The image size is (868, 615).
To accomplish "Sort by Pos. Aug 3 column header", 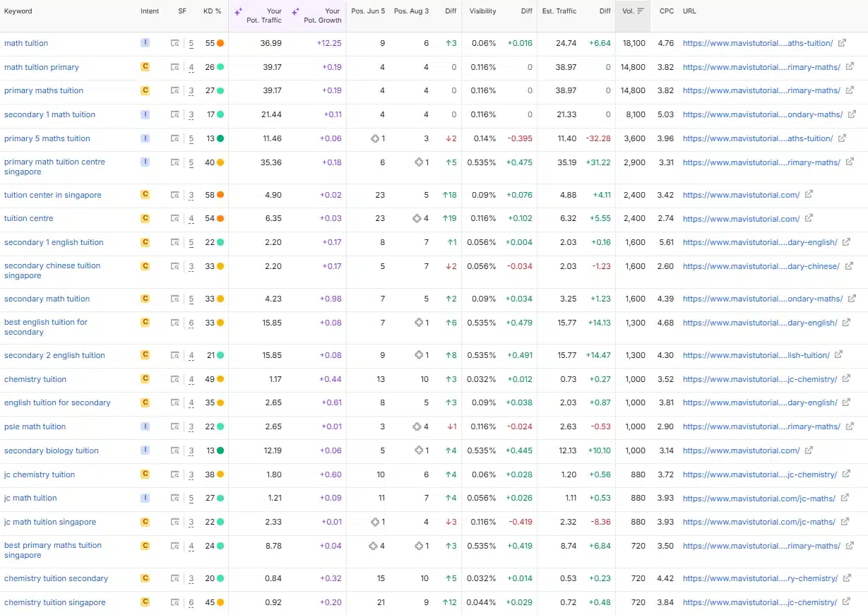I will coord(411,11).
